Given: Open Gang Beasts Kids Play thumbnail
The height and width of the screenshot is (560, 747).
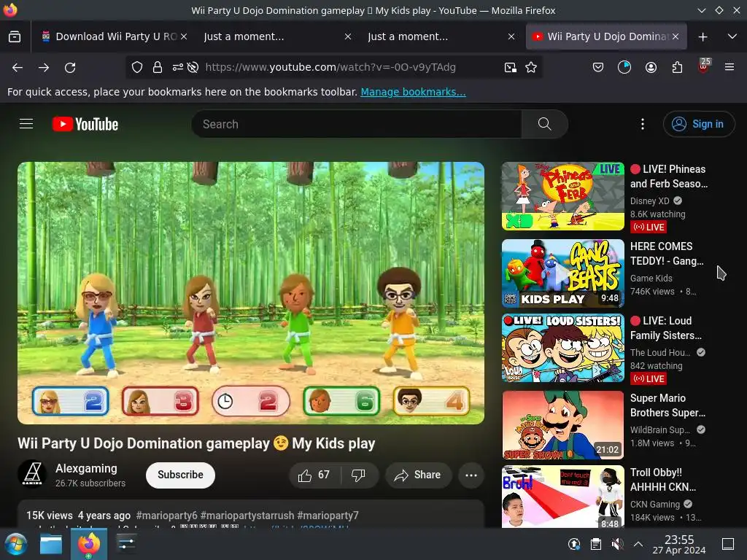Looking at the screenshot, I should 563,273.
